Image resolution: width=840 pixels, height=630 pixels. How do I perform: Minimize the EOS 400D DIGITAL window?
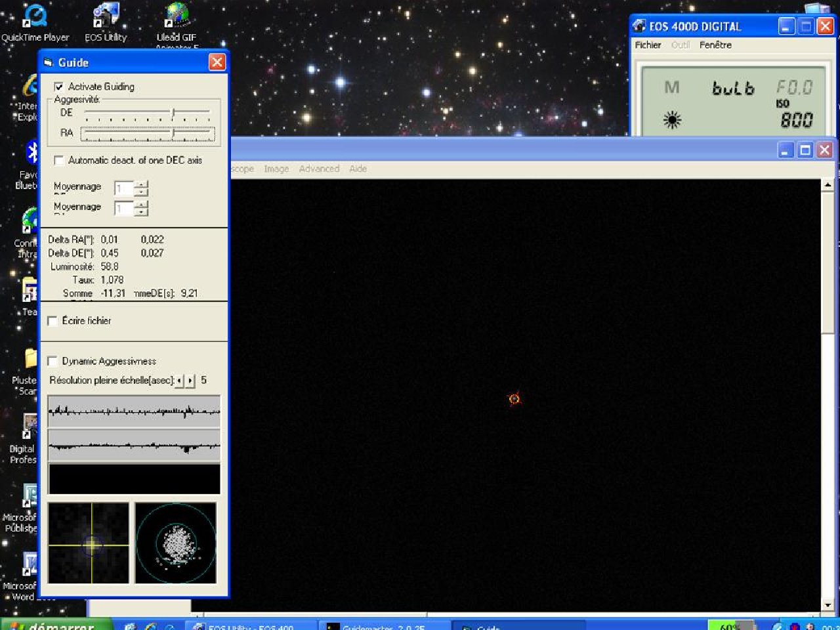787,26
